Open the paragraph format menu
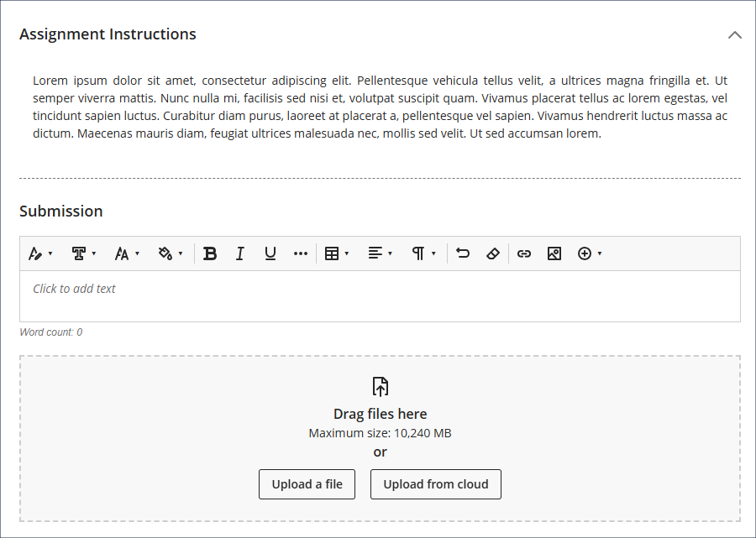756x538 pixels. [x=423, y=253]
